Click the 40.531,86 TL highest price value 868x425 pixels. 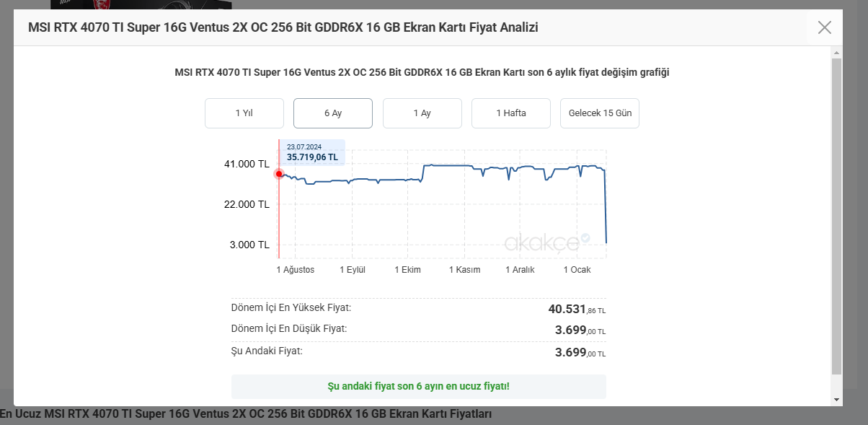(x=577, y=309)
